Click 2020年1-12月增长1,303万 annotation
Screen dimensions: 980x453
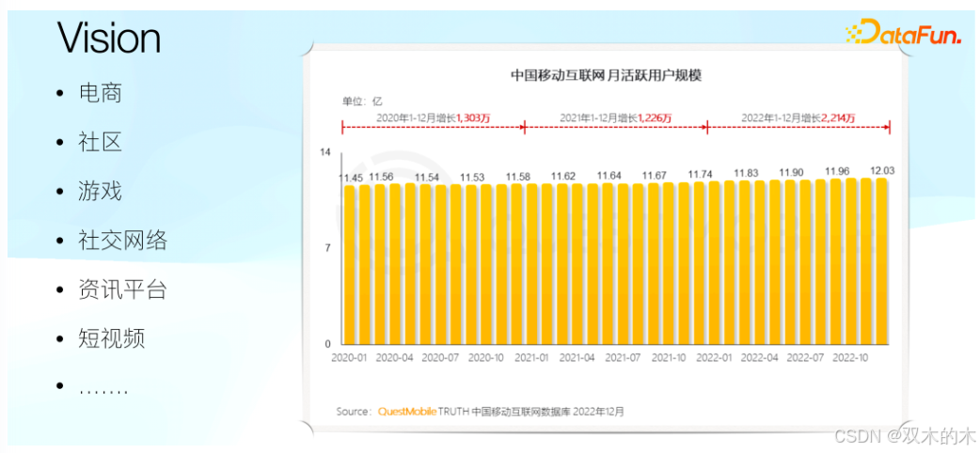tap(433, 117)
